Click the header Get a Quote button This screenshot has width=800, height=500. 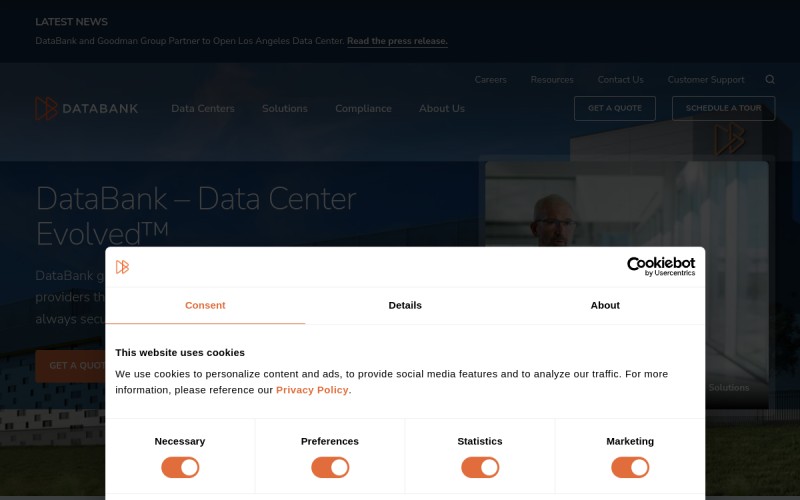615,108
